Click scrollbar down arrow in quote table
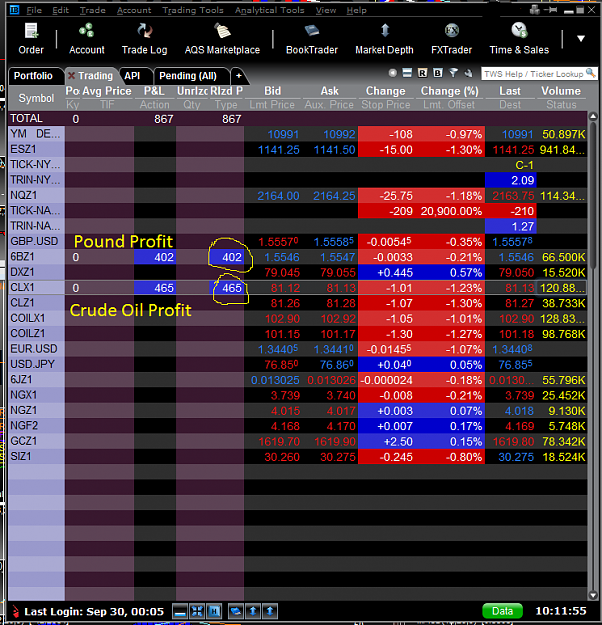The height and width of the screenshot is (625, 602). tap(593, 596)
